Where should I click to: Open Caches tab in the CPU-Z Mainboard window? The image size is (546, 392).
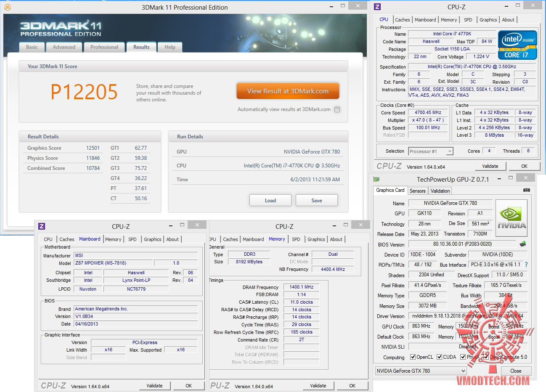click(x=67, y=239)
